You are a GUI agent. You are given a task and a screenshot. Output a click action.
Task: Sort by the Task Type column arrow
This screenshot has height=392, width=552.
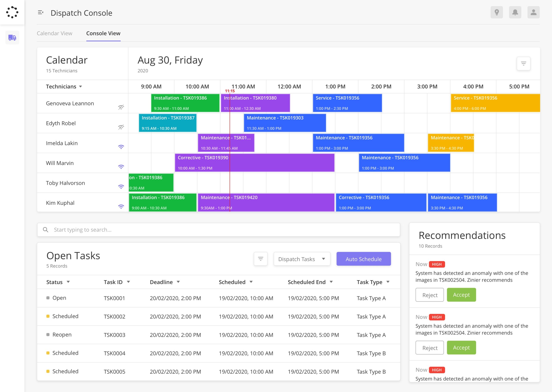click(x=388, y=282)
